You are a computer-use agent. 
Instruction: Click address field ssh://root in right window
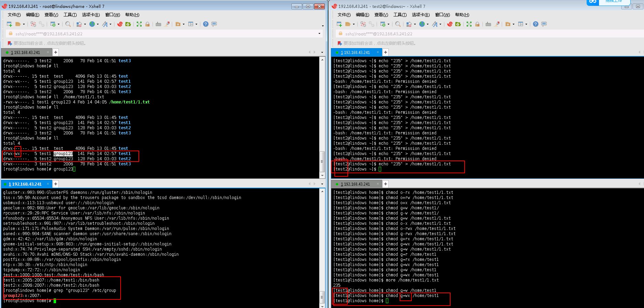(490, 34)
